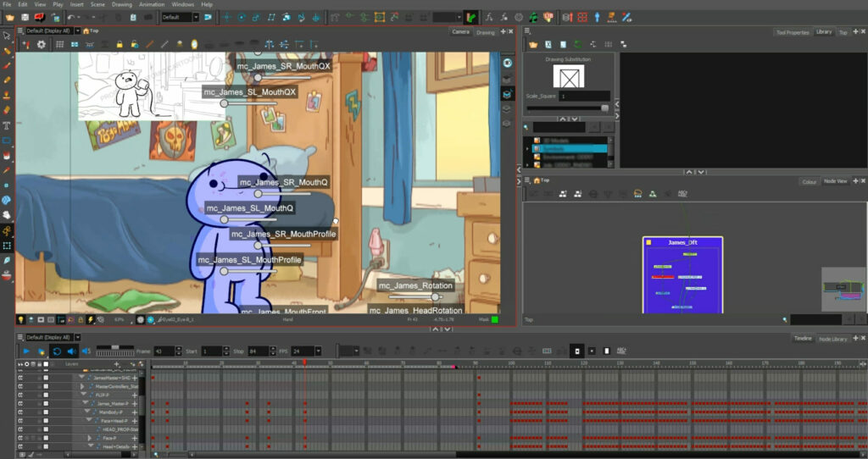Toggle the FLIP-P layer checkbox

tap(46, 395)
